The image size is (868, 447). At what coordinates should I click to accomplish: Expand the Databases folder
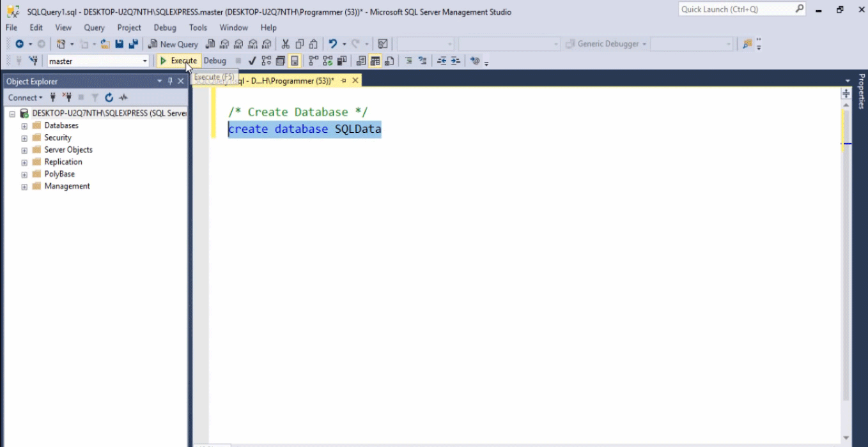[x=24, y=125]
